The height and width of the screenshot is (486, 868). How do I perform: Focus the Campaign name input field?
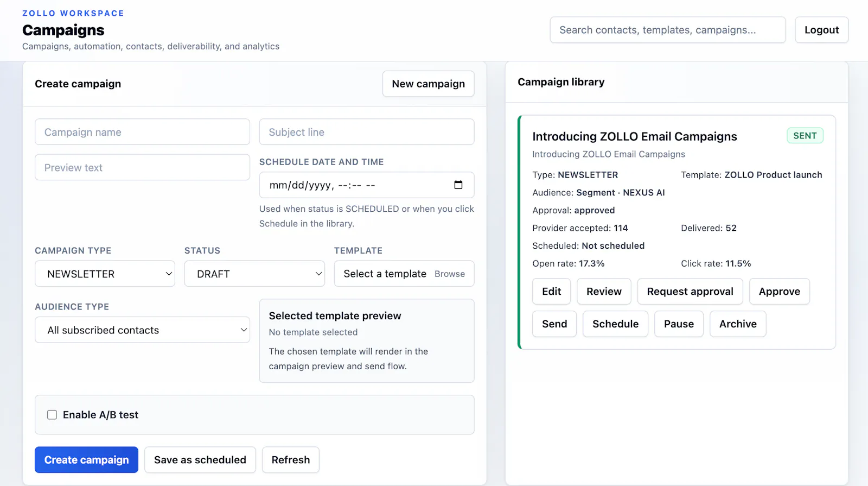click(x=142, y=132)
